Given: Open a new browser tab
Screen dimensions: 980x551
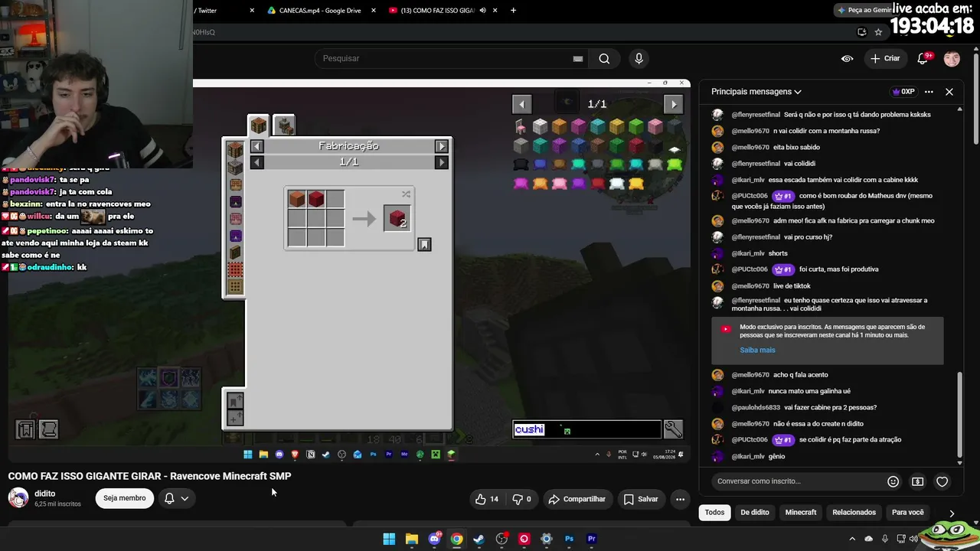Looking at the screenshot, I should pyautogui.click(x=513, y=11).
